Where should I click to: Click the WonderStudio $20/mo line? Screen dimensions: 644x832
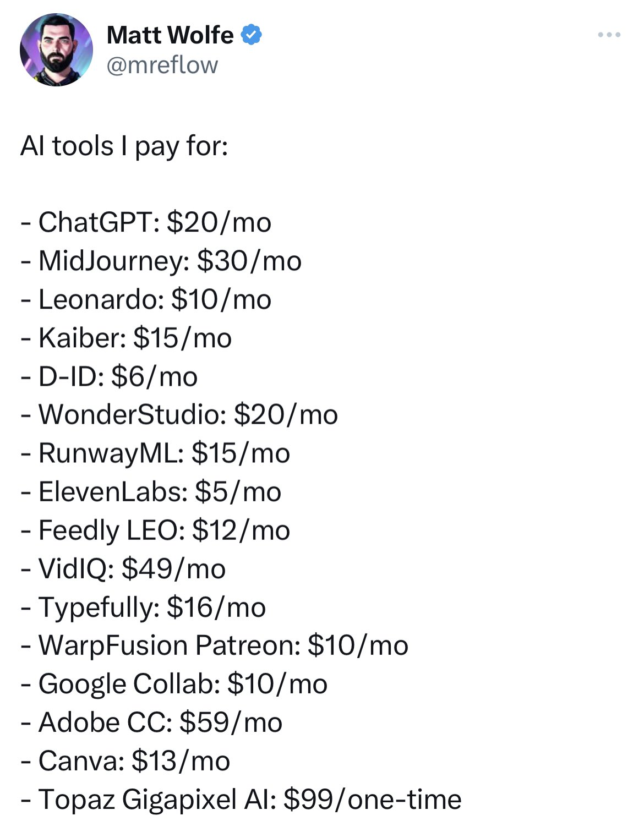pos(179,415)
